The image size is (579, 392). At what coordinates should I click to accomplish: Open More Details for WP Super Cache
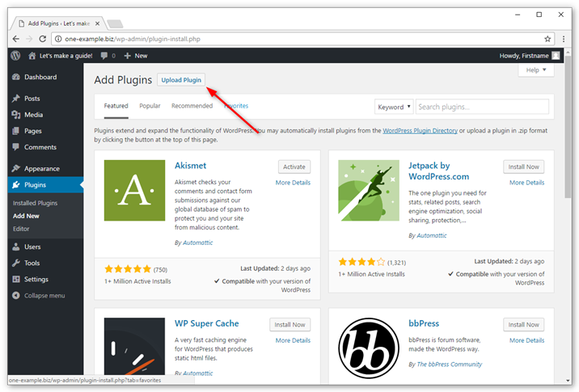coord(293,341)
